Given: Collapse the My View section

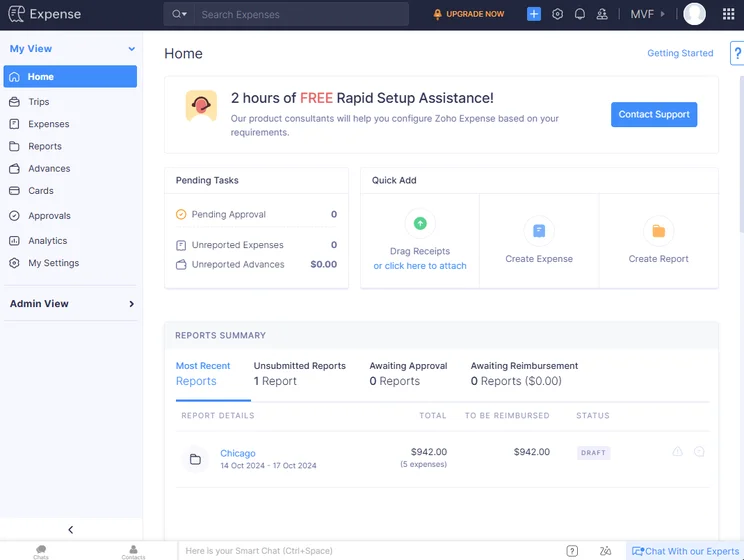Looking at the screenshot, I should tap(131, 49).
